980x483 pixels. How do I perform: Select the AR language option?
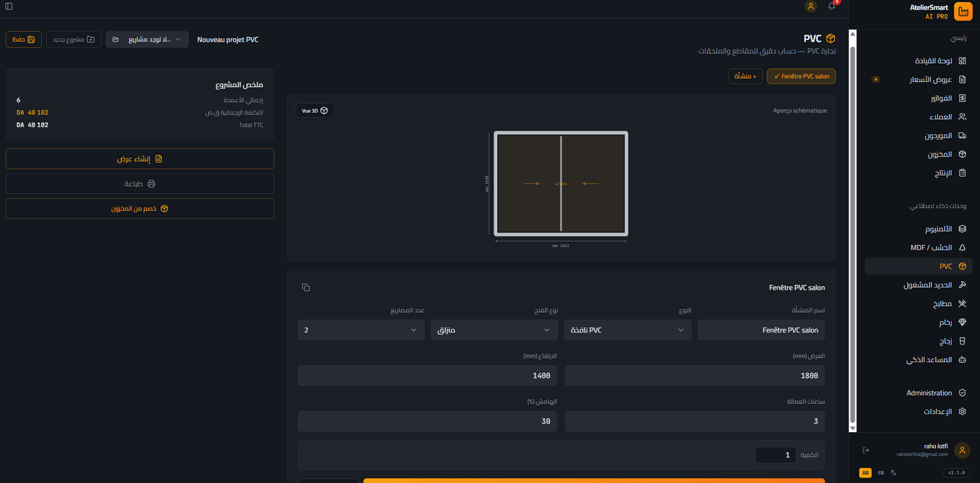pyautogui.click(x=865, y=473)
